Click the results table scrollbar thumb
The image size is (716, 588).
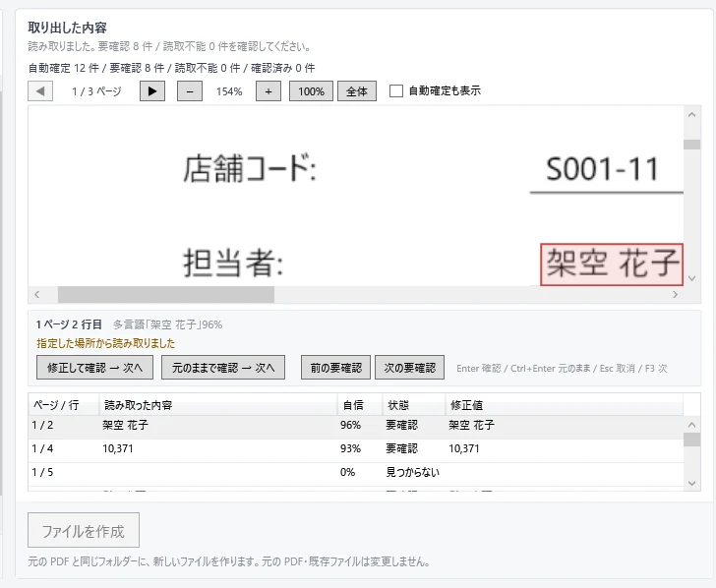[691, 440]
